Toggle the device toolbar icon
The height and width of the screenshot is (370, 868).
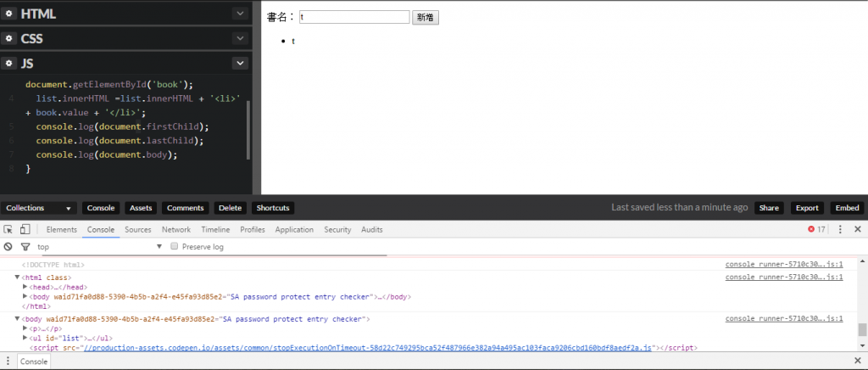25,229
